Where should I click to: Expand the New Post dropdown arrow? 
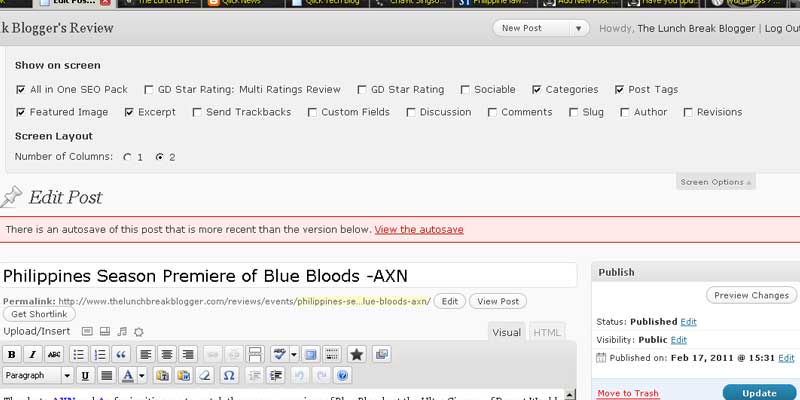(x=578, y=28)
